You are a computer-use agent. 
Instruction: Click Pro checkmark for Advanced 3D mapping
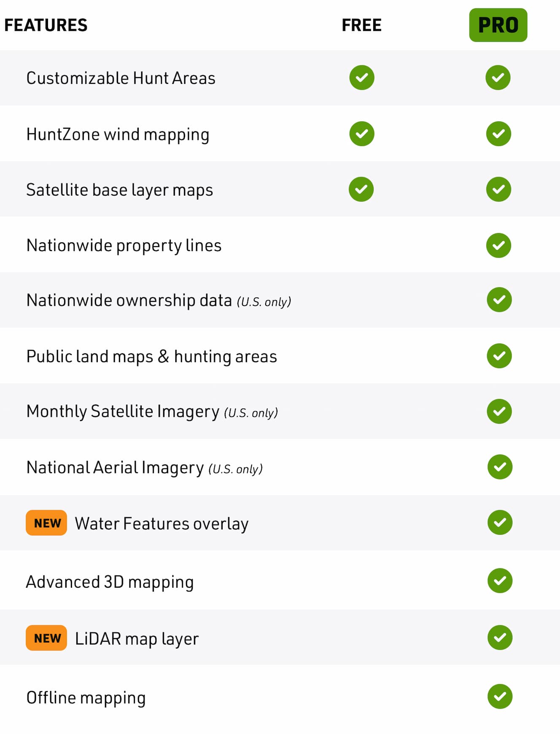(500, 581)
